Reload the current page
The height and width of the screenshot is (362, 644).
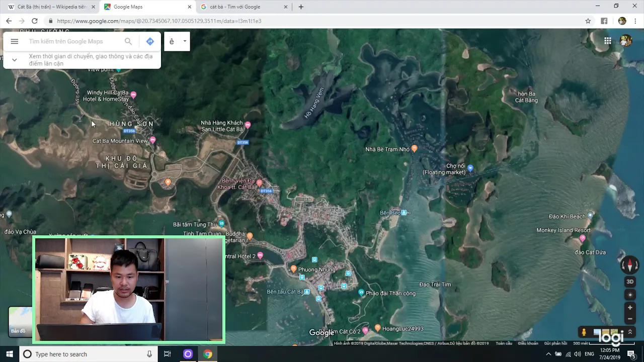coord(35,21)
